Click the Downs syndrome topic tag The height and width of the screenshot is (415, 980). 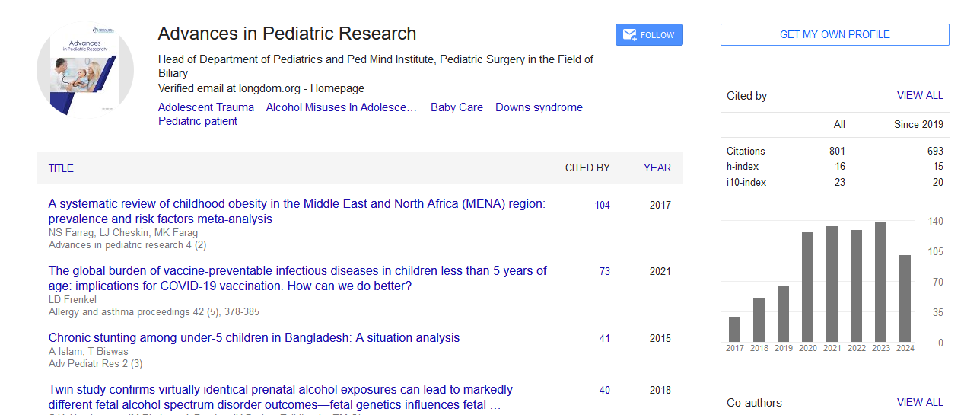click(539, 107)
